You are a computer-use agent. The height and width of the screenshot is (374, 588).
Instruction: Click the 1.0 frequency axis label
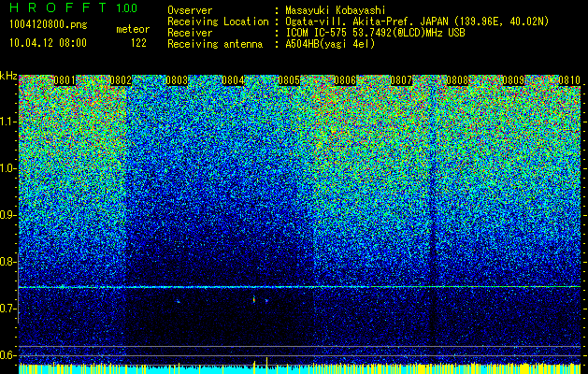tap(8, 168)
